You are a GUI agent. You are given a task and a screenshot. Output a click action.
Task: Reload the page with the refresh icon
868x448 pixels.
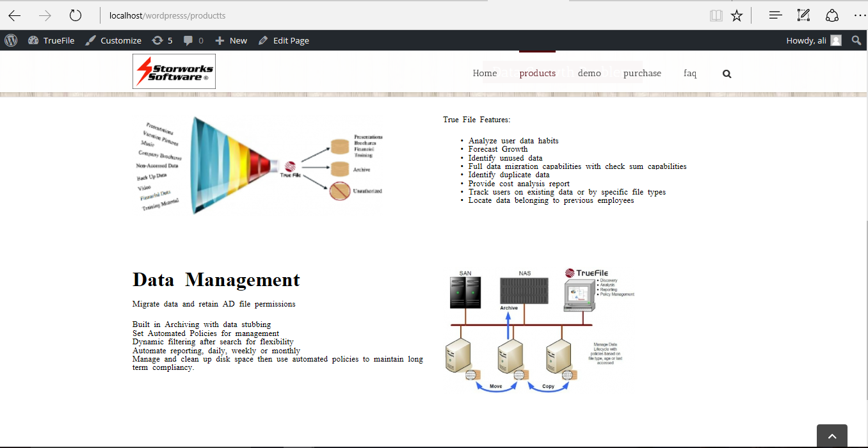(75, 15)
